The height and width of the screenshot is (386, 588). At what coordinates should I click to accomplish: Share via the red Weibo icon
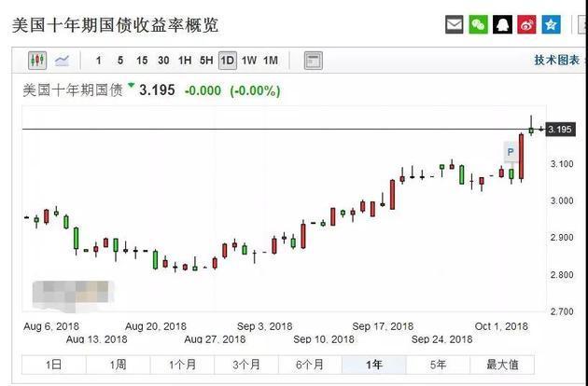[x=526, y=24]
